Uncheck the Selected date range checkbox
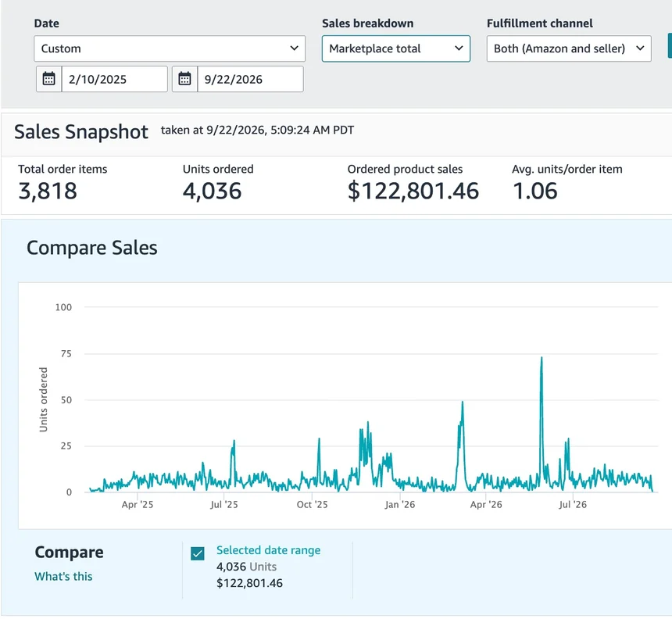The width and height of the screenshot is (672, 619). pos(198,553)
